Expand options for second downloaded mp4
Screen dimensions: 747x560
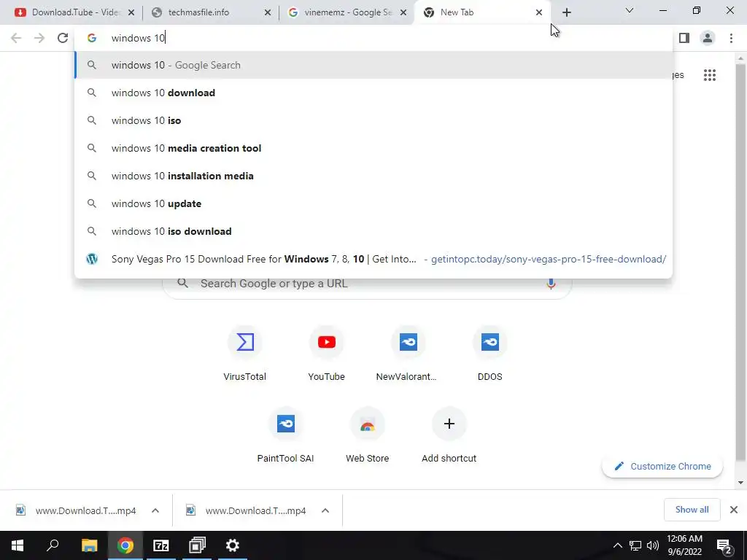pos(325,510)
